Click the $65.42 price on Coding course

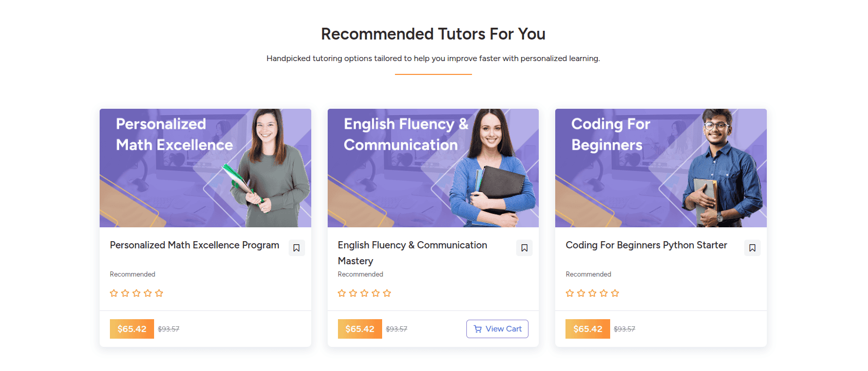(x=588, y=329)
